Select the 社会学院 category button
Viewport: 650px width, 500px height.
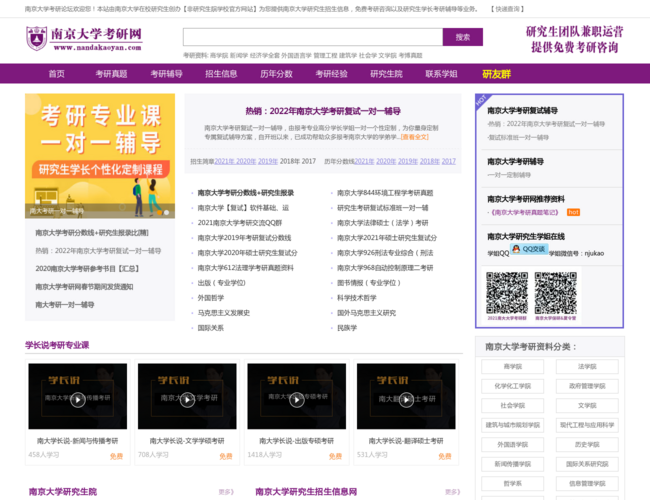pos(512,405)
